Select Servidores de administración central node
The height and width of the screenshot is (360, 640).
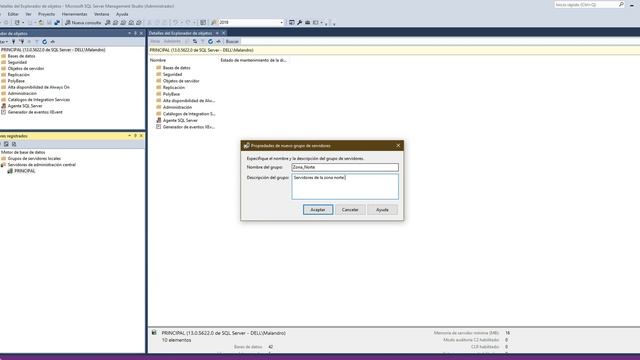coord(42,164)
